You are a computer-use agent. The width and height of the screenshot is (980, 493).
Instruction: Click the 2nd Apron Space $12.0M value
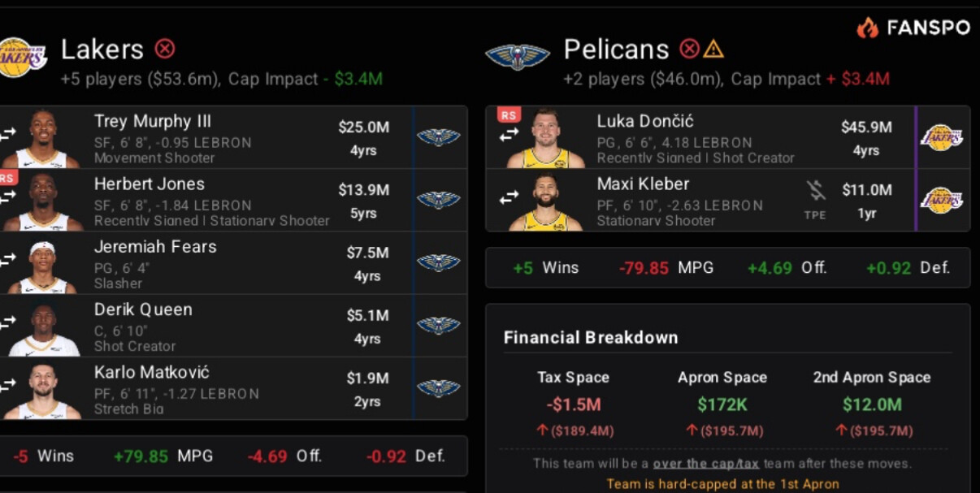tap(872, 404)
